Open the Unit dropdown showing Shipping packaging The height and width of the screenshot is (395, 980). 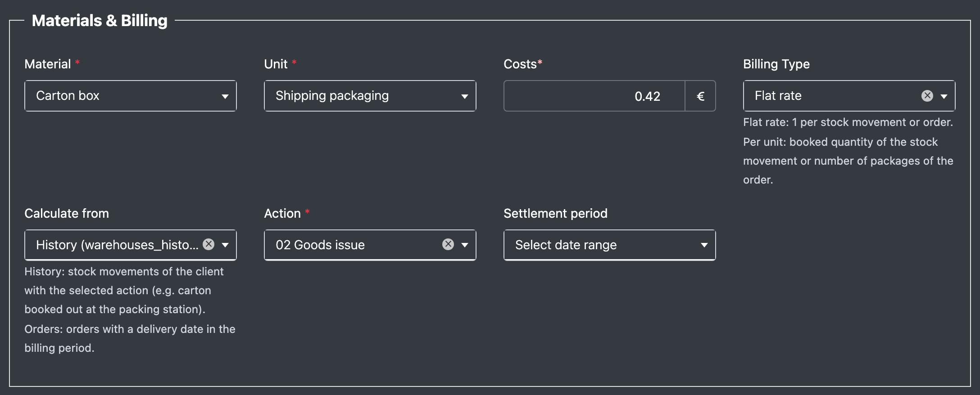tap(370, 96)
